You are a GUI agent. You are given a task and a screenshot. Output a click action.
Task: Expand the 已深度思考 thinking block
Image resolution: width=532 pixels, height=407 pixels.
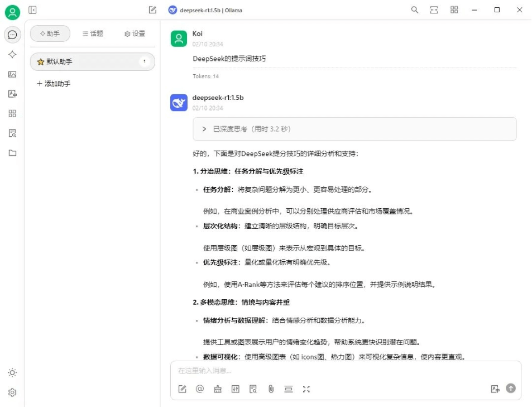tap(354, 129)
